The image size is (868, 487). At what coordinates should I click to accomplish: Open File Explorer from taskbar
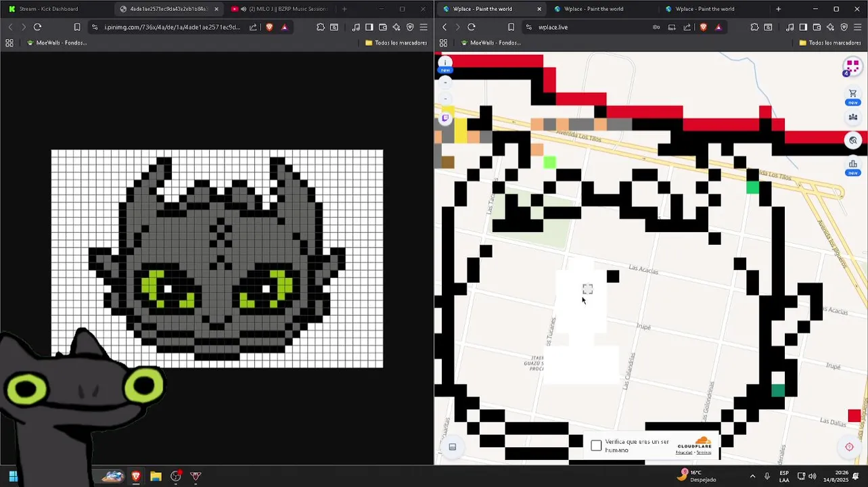pos(156,476)
